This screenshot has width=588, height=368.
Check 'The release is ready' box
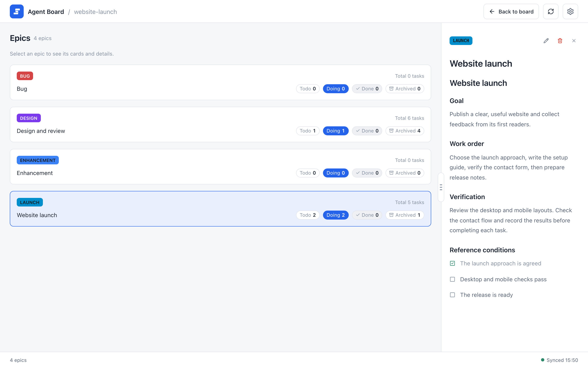point(452,295)
